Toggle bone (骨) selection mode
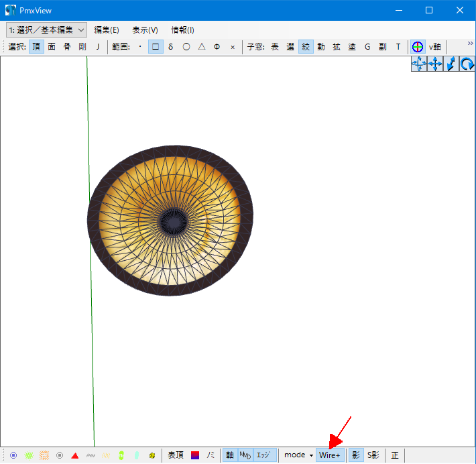 pyautogui.click(x=67, y=47)
